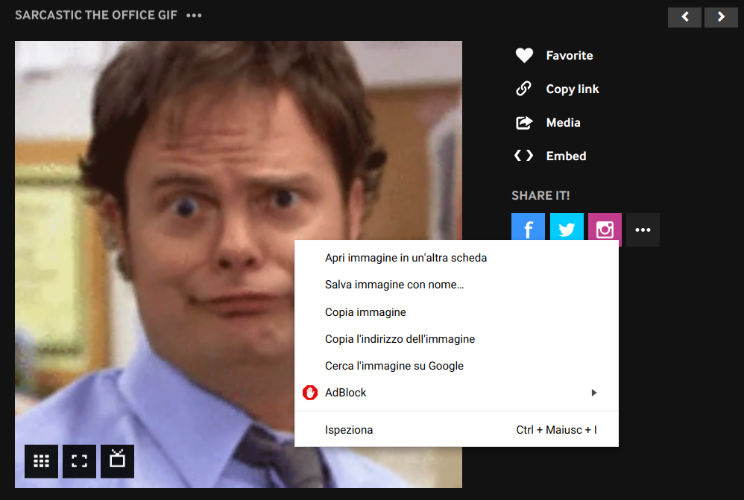
Task: Toggle fullscreen mode on the GIF
Action: tap(79, 461)
